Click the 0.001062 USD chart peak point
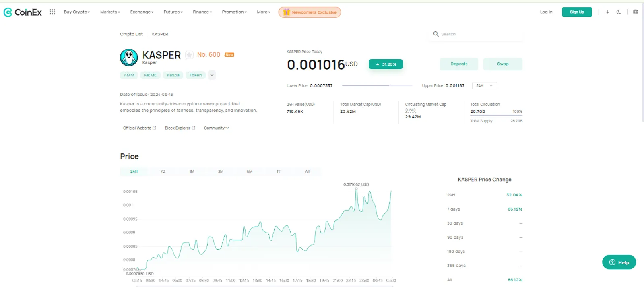 coord(356,189)
